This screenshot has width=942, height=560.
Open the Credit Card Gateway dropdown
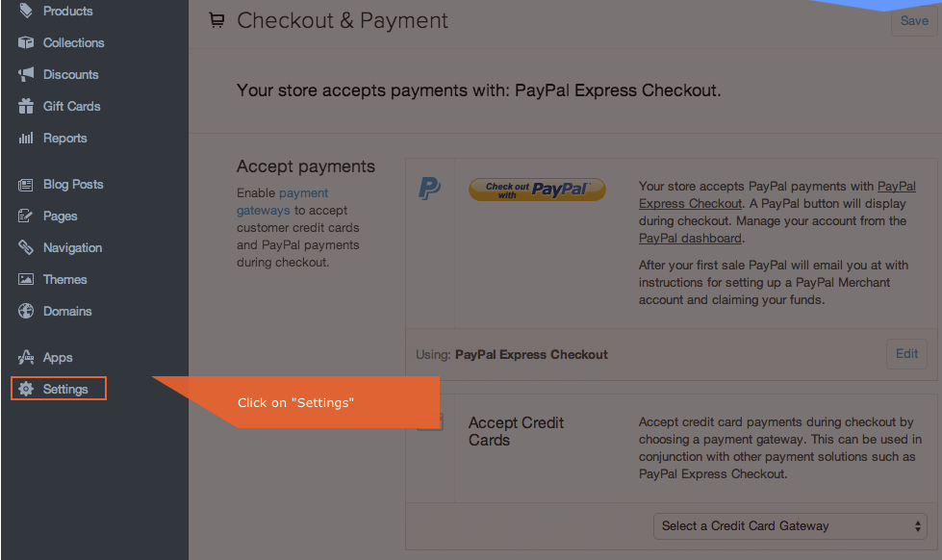click(x=790, y=526)
